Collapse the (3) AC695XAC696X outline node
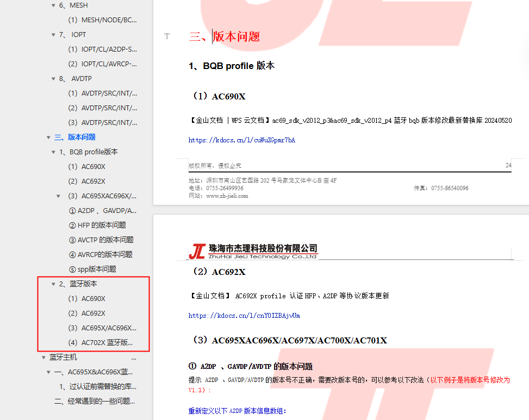529x420 pixels. point(58,196)
